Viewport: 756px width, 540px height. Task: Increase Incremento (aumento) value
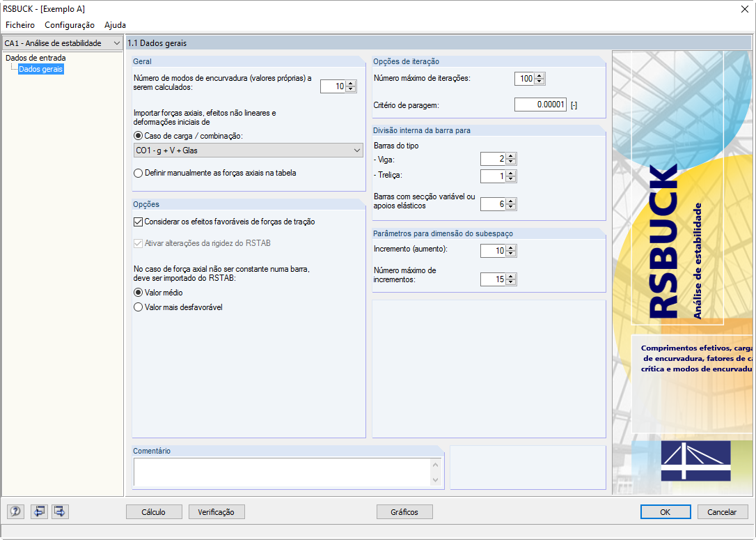(511, 247)
